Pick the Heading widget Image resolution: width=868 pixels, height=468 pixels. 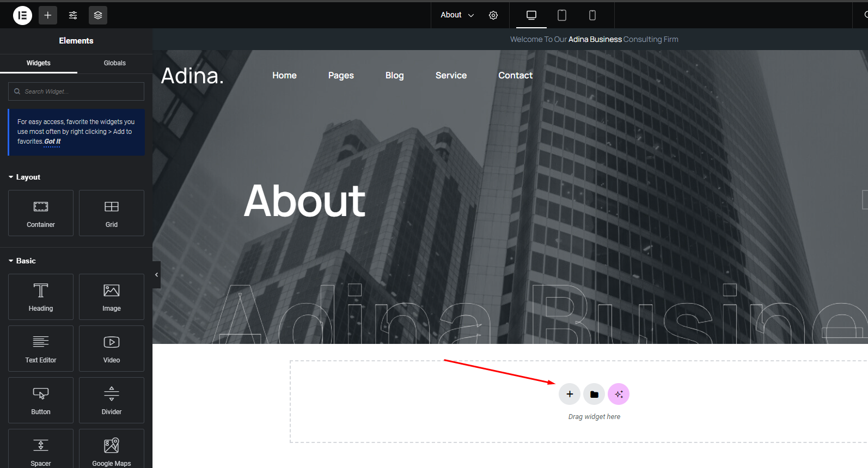pos(41,297)
